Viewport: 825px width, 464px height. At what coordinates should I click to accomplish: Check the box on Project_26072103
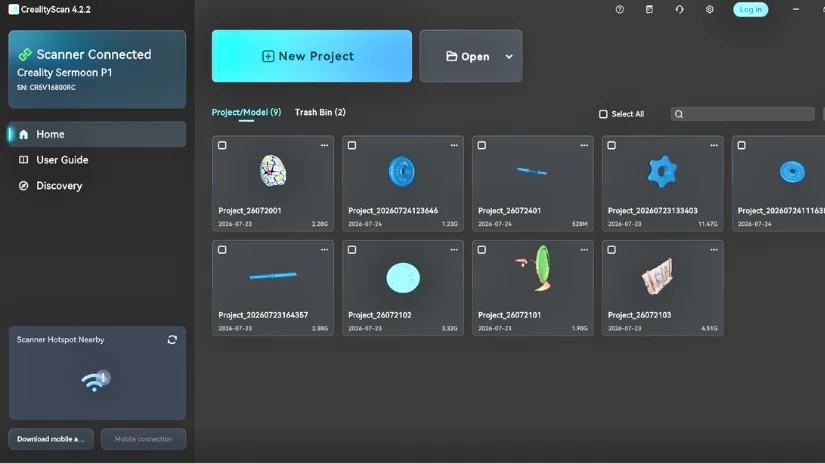[611, 250]
